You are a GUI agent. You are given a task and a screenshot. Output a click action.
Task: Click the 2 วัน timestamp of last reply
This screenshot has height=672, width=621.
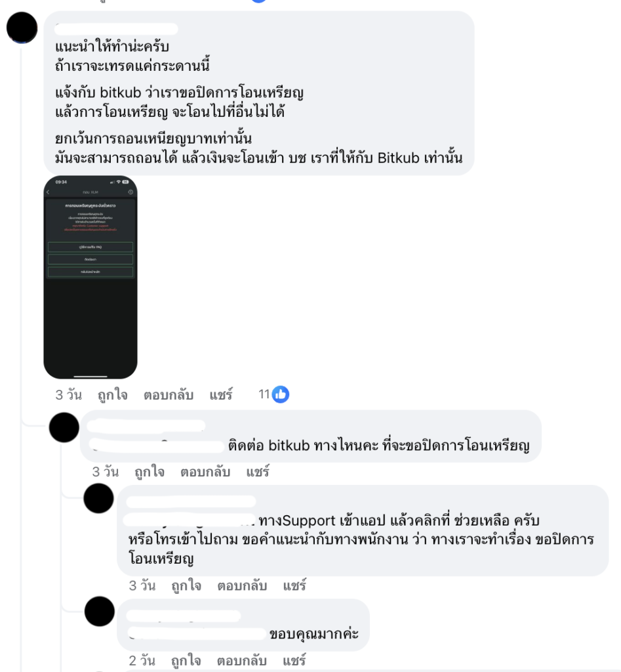[142, 661]
